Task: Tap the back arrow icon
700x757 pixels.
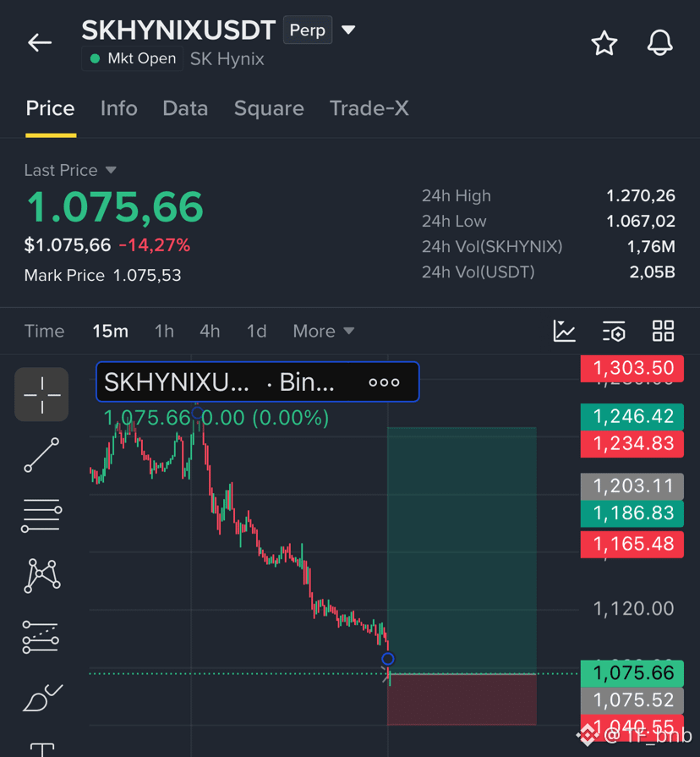Action: (40, 42)
